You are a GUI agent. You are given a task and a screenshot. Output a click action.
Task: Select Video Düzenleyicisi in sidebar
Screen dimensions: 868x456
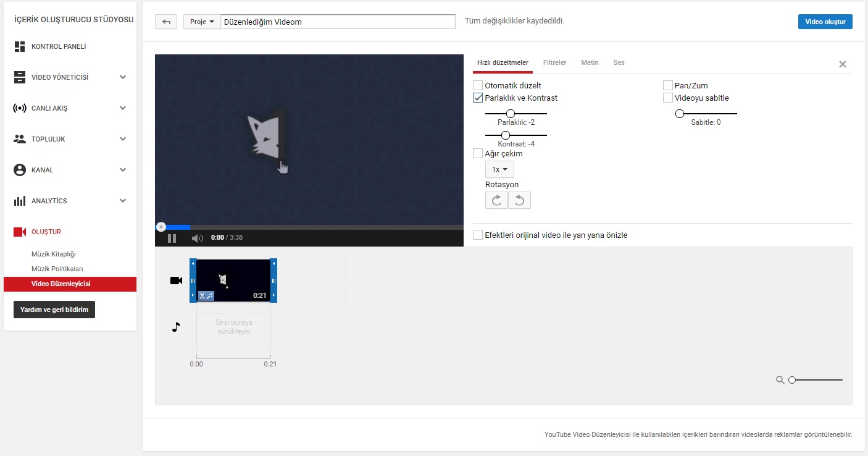pos(70,284)
